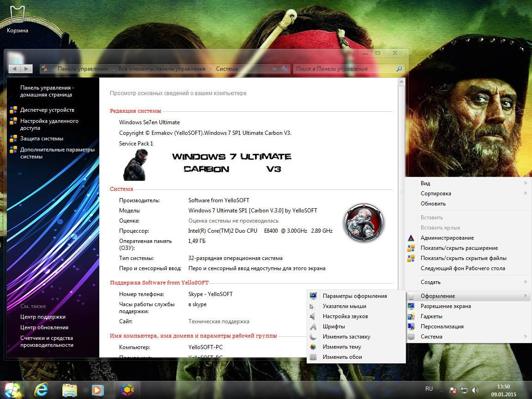Click the shield icon beside 'Защита системы'

pyautogui.click(x=13, y=139)
